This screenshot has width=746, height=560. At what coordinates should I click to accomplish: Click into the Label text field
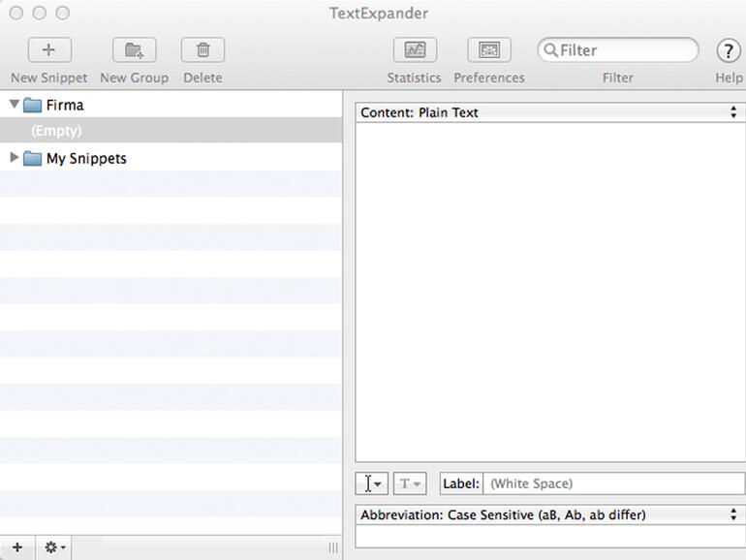[613, 483]
